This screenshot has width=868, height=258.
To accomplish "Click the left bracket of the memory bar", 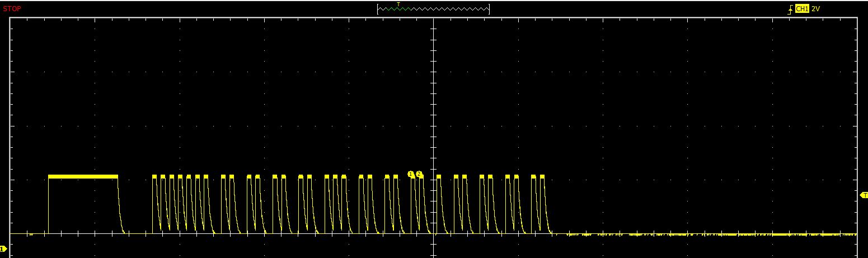I will tap(378, 9).
